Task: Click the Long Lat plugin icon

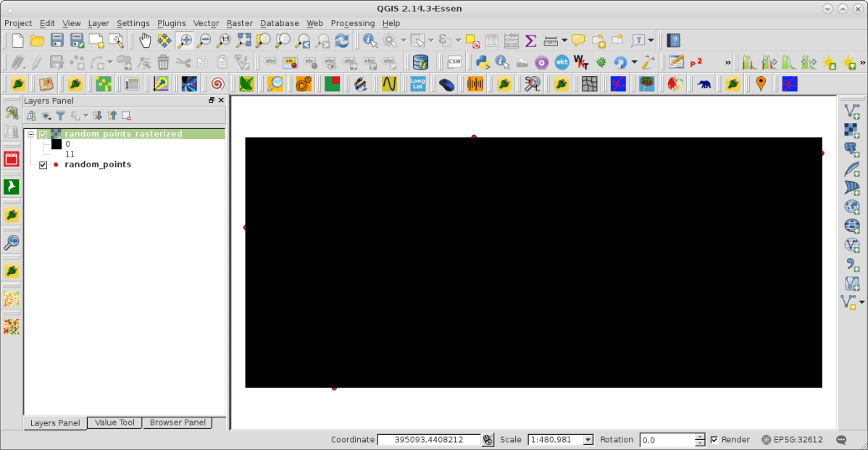Action: click(x=417, y=84)
